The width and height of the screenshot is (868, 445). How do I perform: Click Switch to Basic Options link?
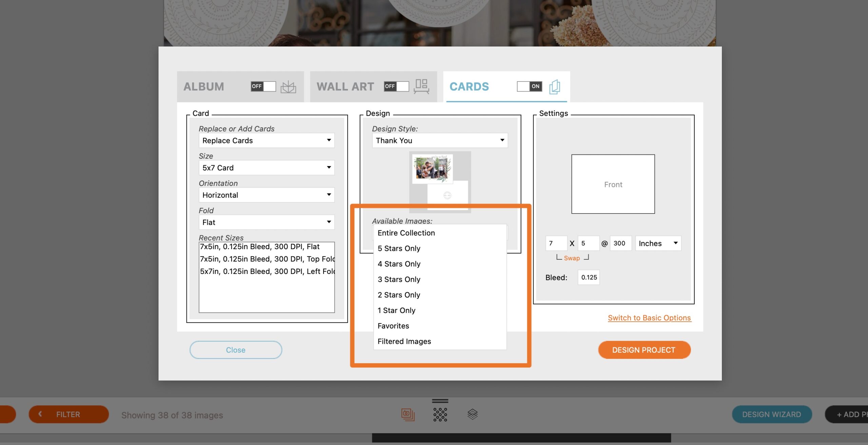(649, 318)
